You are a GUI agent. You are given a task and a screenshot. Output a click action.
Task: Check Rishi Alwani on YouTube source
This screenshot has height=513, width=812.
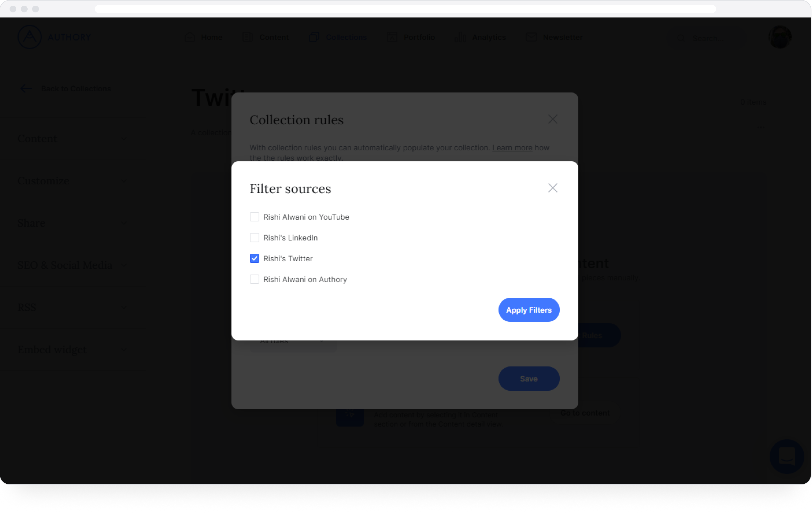coord(255,217)
